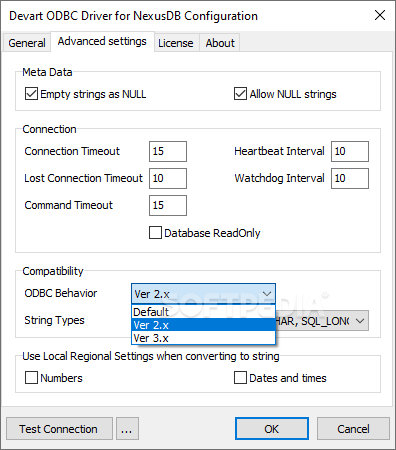Viewport: 396px width, 450px height.
Task: Click the Test Connection button
Action: (59, 429)
